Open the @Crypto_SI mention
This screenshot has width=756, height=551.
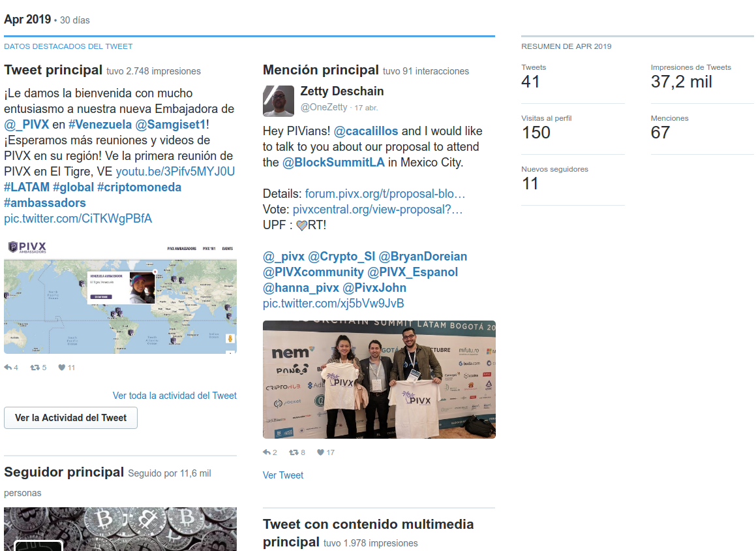tap(341, 257)
